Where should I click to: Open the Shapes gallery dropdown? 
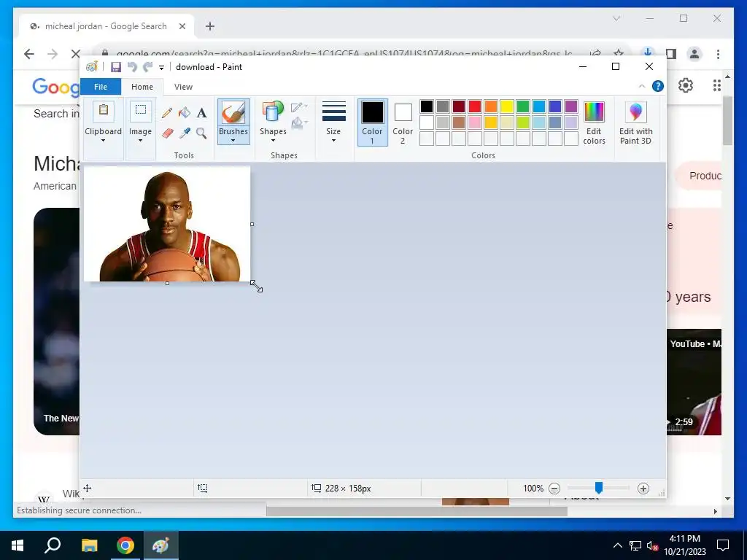pos(273,140)
